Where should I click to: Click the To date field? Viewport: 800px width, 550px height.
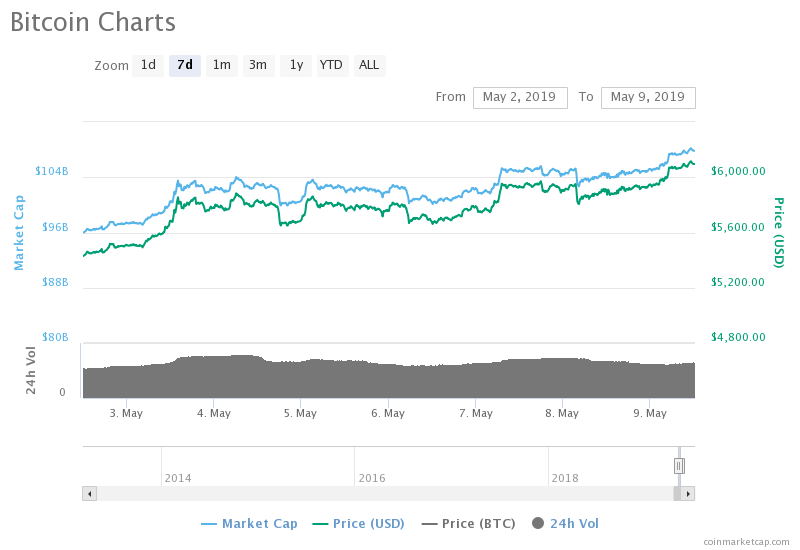[x=648, y=97]
